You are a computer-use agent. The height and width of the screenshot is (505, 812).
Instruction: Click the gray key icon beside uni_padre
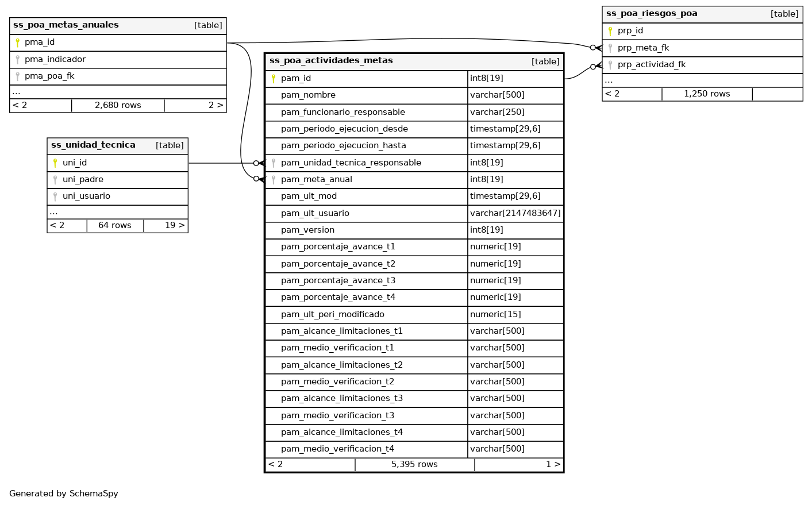coord(55,180)
